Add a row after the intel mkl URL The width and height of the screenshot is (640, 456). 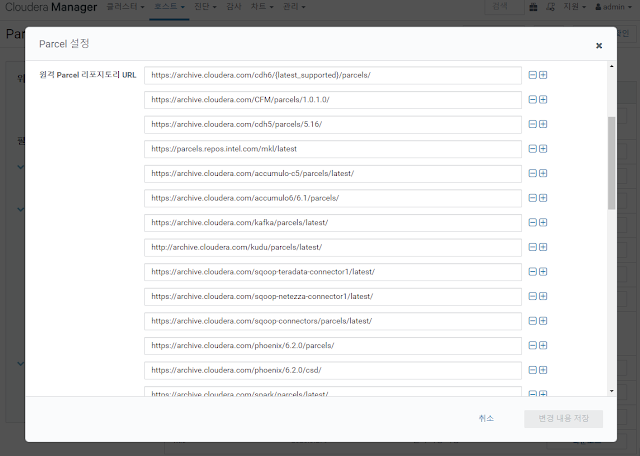[543, 149]
